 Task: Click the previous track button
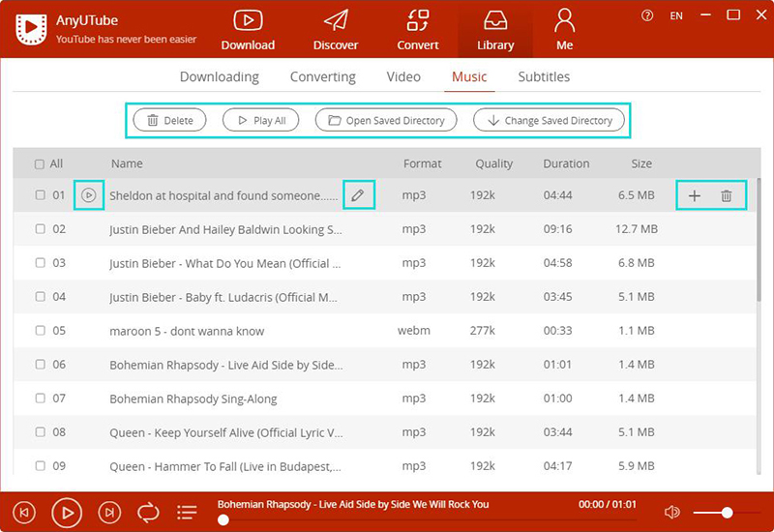click(x=24, y=513)
